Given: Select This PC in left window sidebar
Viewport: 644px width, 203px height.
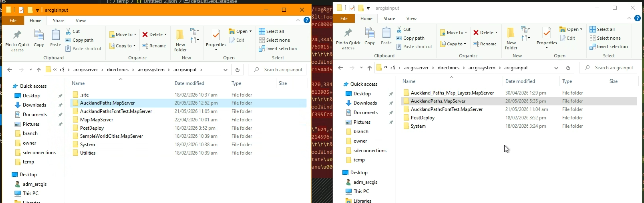Looking at the screenshot, I should pyautogui.click(x=30, y=193).
